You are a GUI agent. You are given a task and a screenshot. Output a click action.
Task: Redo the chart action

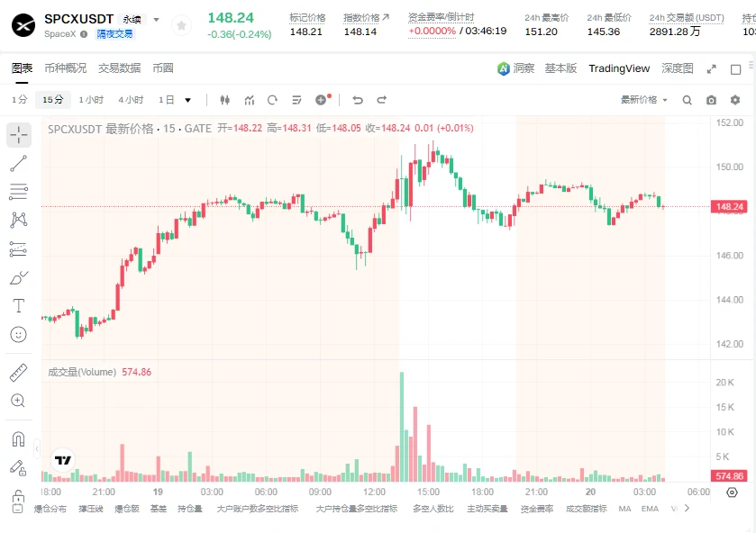pyautogui.click(x=382, y=100)
